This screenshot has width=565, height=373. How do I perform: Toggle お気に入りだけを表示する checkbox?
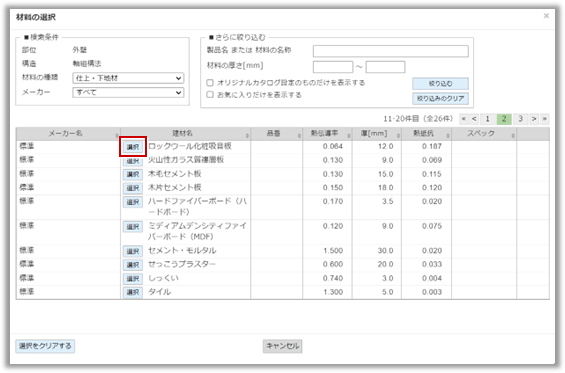(210, 95)
